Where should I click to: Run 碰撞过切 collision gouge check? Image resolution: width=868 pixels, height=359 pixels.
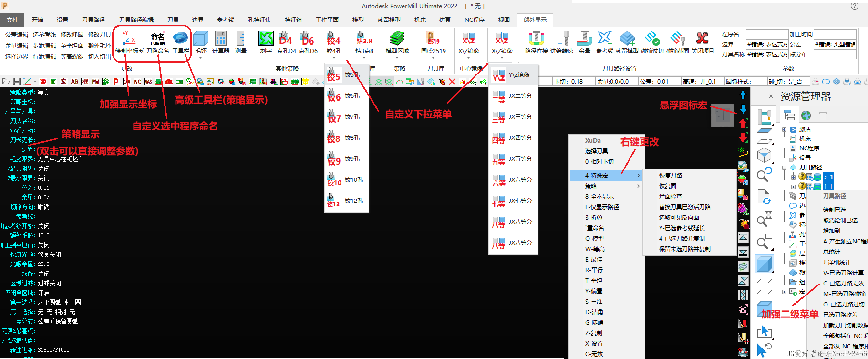click(652, 42)
